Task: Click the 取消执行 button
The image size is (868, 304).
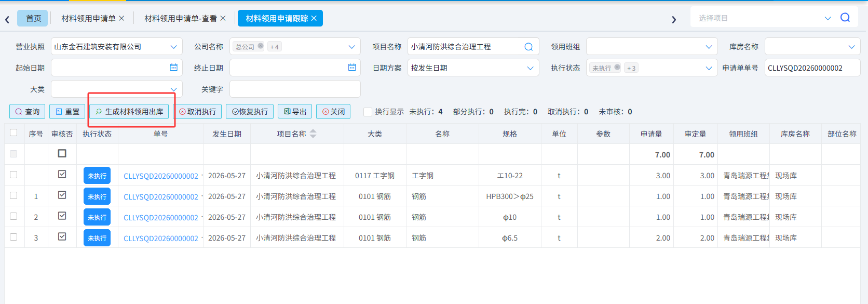Action: pyautogui.click(x=197, y=112)
